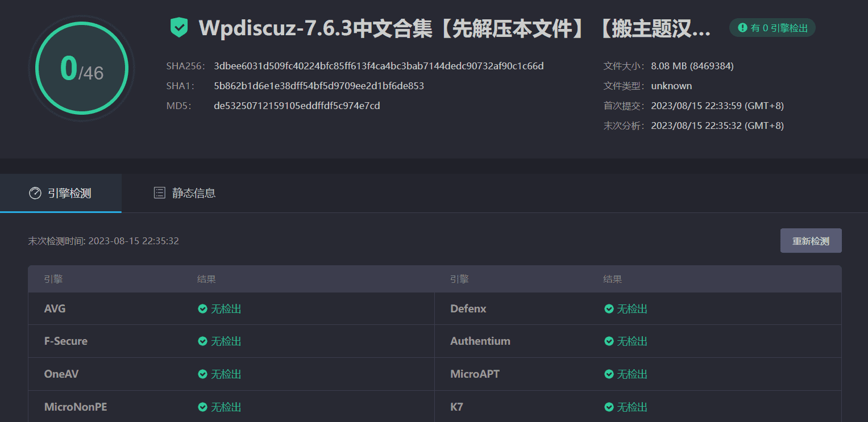Image resolution: width=868 pixels, height=422 pixels.
Task: Click the file size value 8.08 MB
Action: click(692, 66)
